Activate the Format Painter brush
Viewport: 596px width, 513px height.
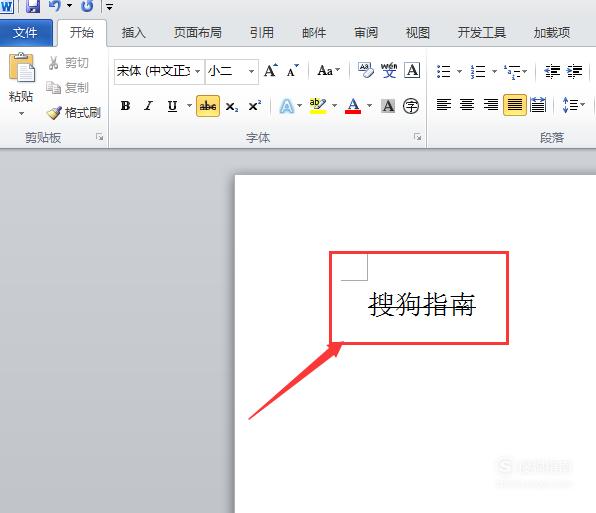click(x=73, y=112)
